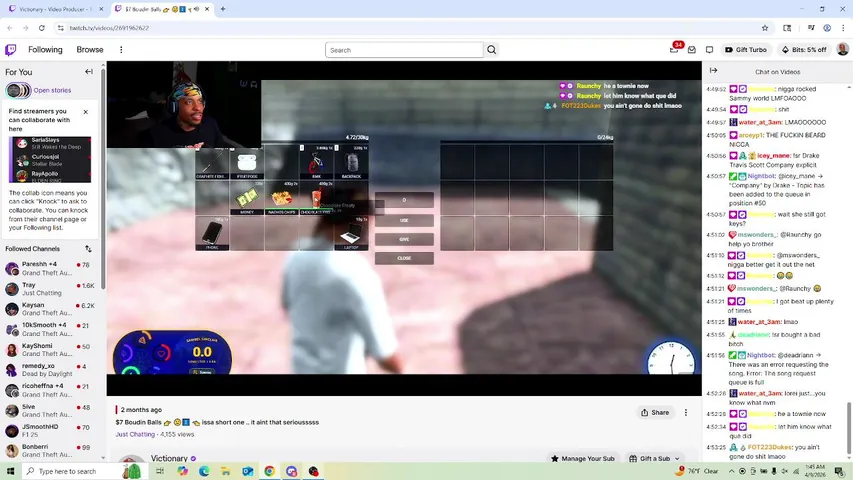Click the search magnifier button
Viewport: 853px width, 480px height.
pyautogui.click(x=491, y=50)
